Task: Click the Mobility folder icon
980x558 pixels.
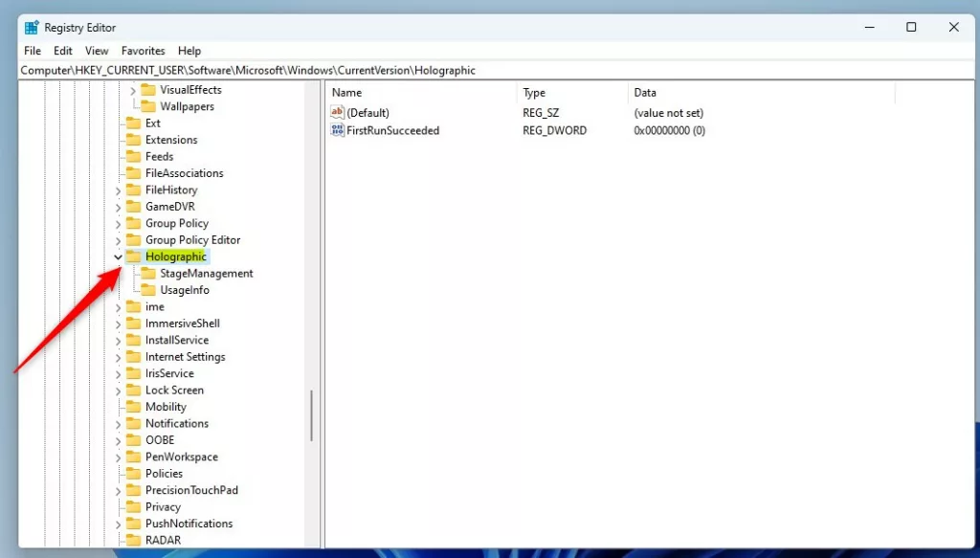Action: 133,407
